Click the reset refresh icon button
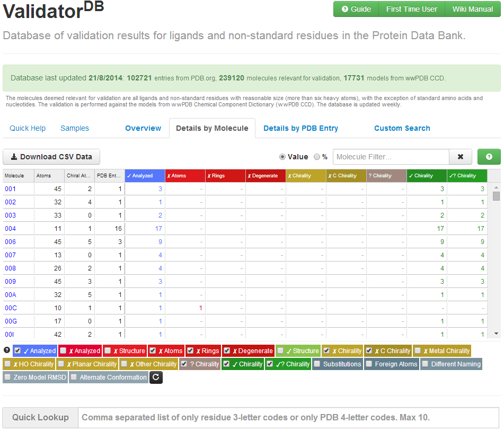 click(156, 377)
